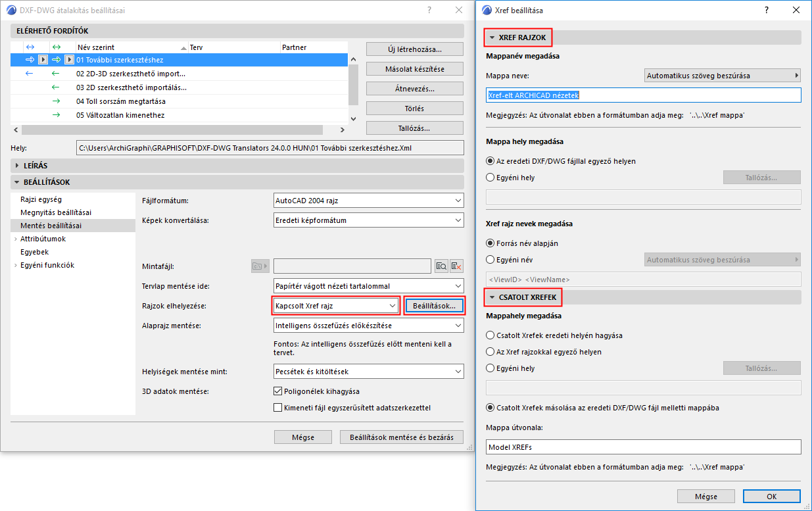Toggle 'Poligonélek kihagyása' checkbox
This screenshot has height=511, width=812.
coord(277,391)
